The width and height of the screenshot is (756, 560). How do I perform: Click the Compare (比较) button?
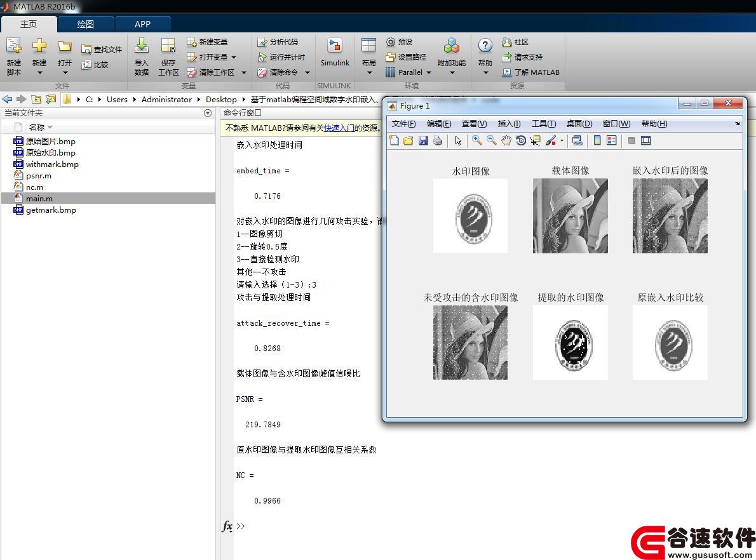95,65
